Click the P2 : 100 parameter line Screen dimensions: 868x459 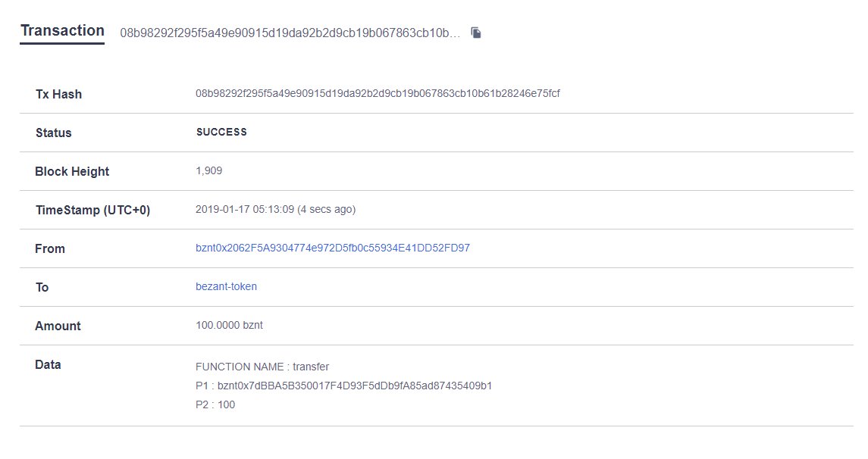click(215, 404)
